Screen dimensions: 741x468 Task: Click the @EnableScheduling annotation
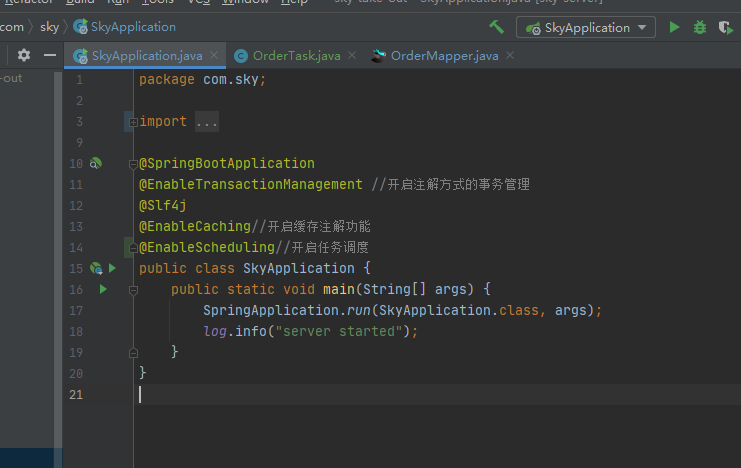[207, 247]
